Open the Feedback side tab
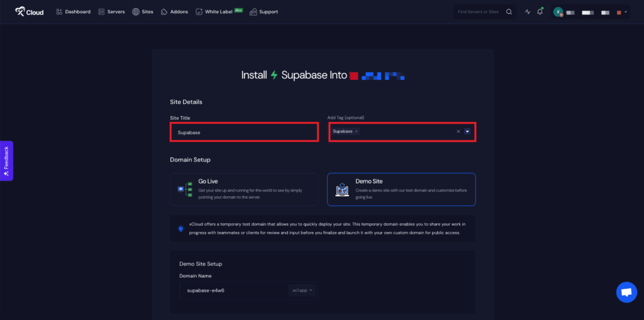The height and width of the screenshot is (320, 644). [x=6, y=160]
